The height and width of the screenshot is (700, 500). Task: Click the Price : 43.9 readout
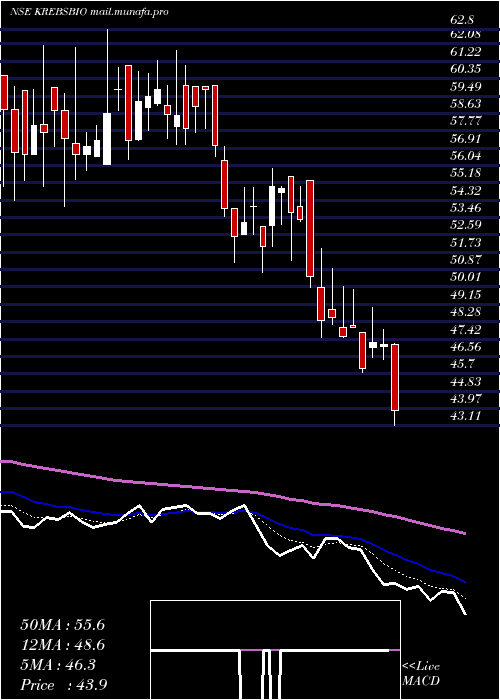pyautogui.click(x=63, y=685)
